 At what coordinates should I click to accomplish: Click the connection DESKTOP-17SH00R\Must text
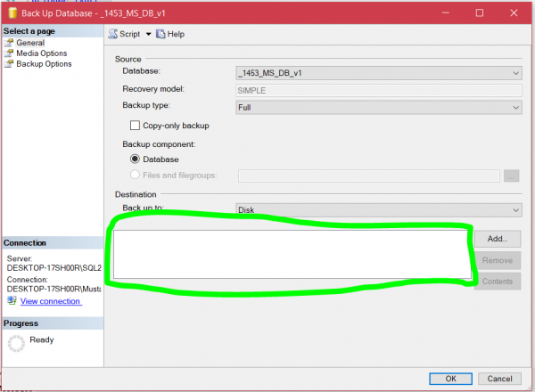pyautogui.click(x=53, y=289)
